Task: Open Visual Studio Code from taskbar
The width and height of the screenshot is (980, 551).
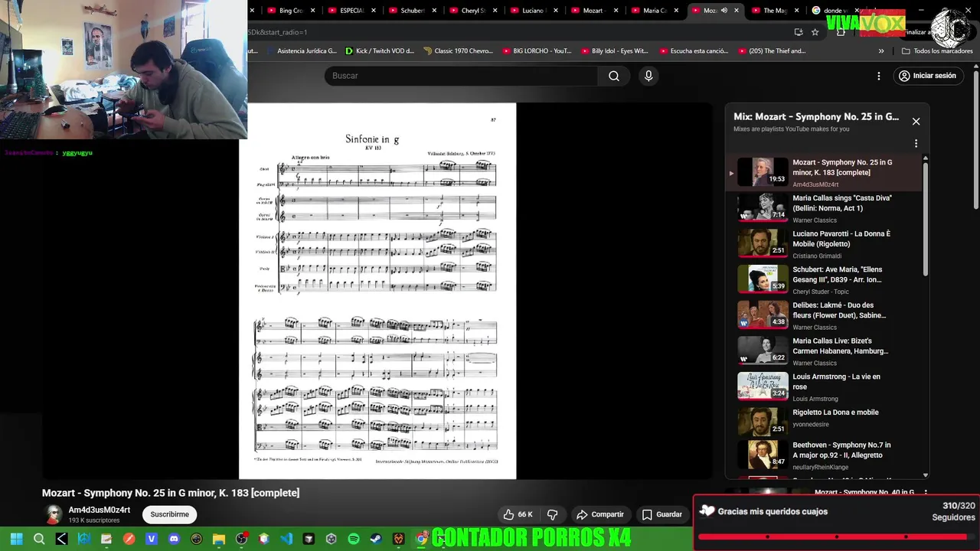Action: [x=286, y=539]
